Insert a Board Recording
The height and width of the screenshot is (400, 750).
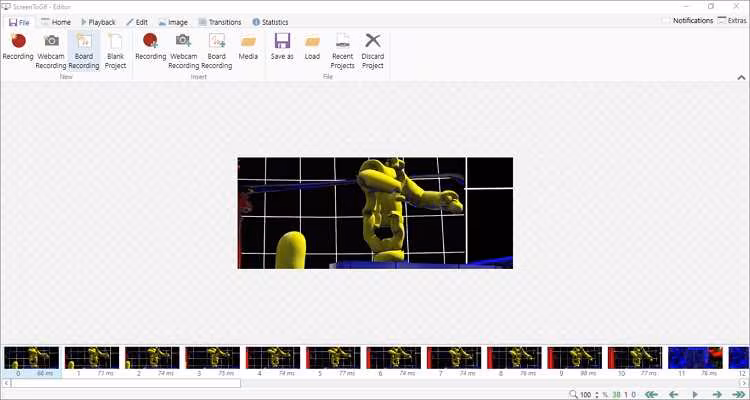coord(216,52)
